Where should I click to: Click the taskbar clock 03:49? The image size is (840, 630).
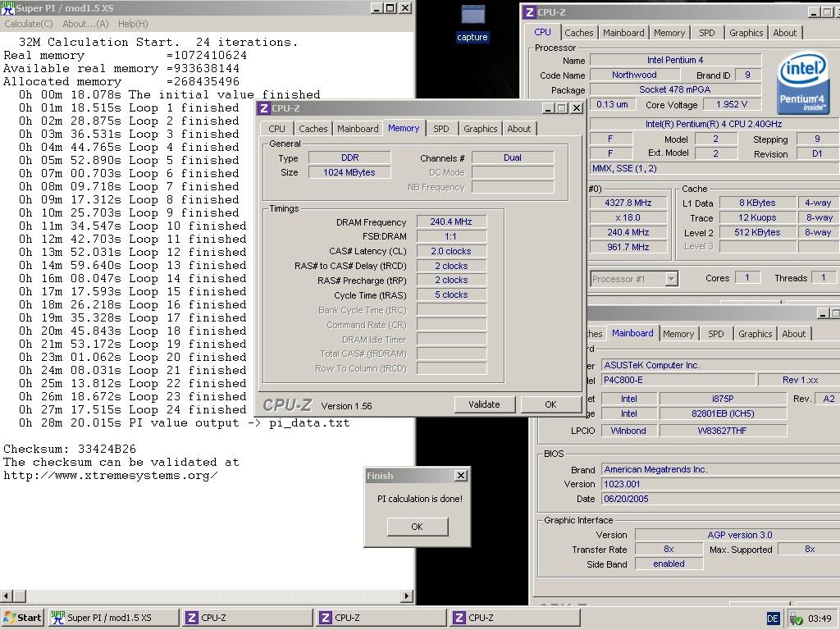click(x=819, y=619)
